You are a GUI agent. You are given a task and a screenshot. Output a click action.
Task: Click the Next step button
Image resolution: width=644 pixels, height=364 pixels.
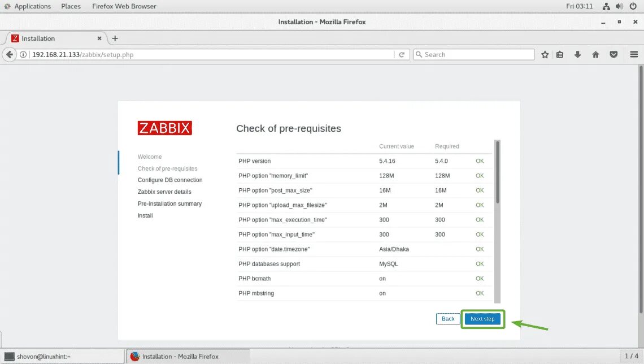[x=482, y=319]
